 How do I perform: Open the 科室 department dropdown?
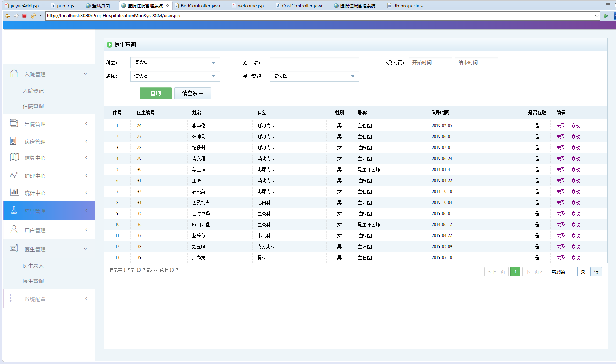click(175, 63)
